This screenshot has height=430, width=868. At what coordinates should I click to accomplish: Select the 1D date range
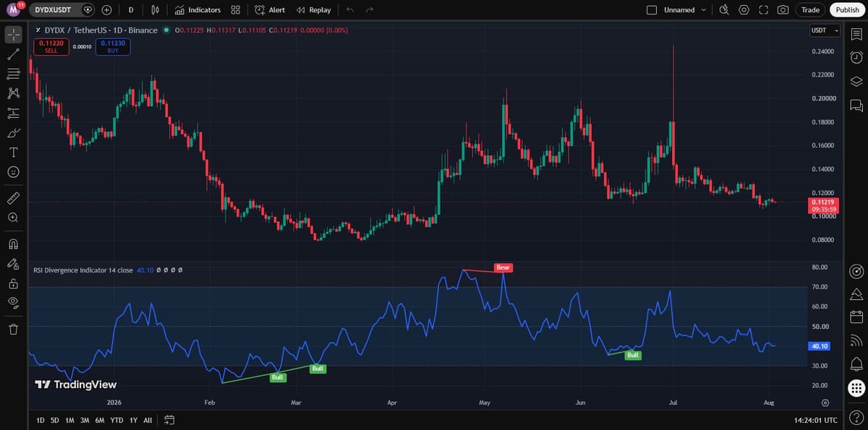(x=41, y=420)
